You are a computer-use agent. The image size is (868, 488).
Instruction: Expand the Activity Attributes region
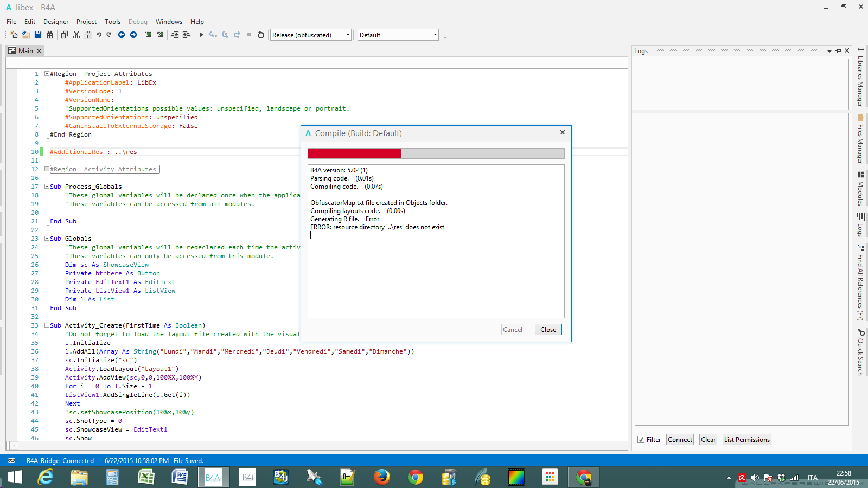click(47, 169)
